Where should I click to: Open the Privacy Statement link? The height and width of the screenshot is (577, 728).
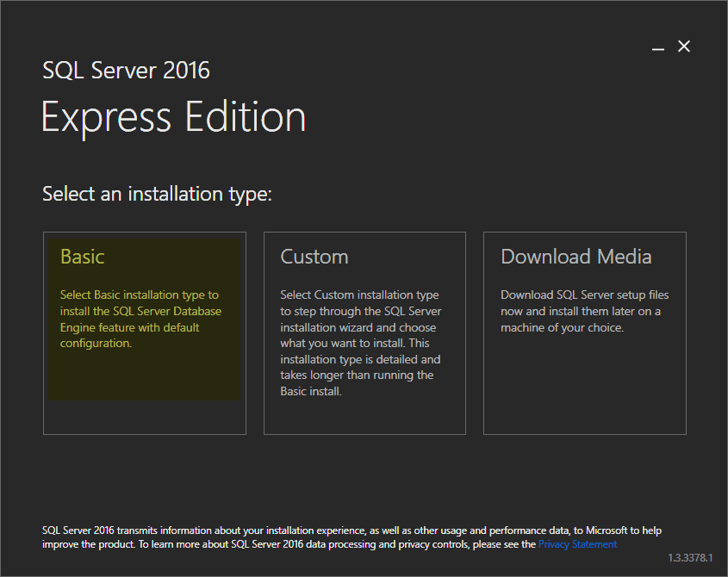tap(577, 544)
